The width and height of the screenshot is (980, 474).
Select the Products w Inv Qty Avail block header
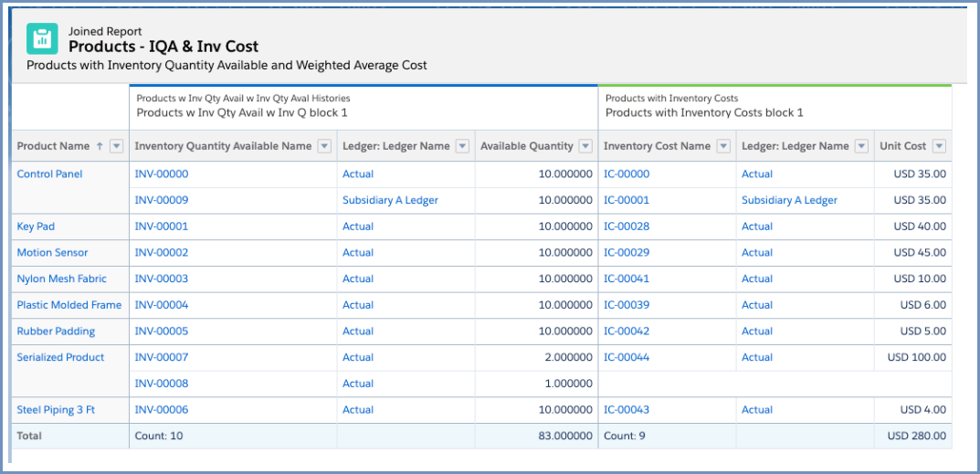point(241,112)
